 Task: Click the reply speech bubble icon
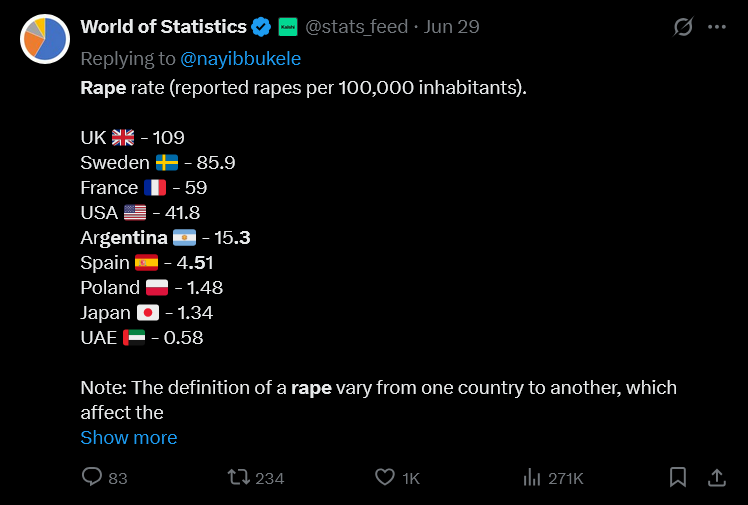coord(92,476)
